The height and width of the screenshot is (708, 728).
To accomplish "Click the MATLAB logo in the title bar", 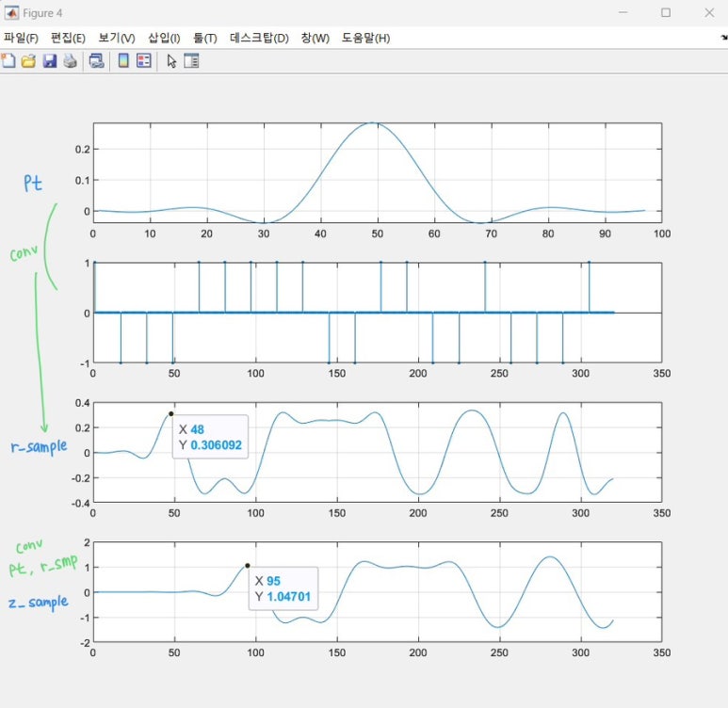I will (x=11, y=12).
